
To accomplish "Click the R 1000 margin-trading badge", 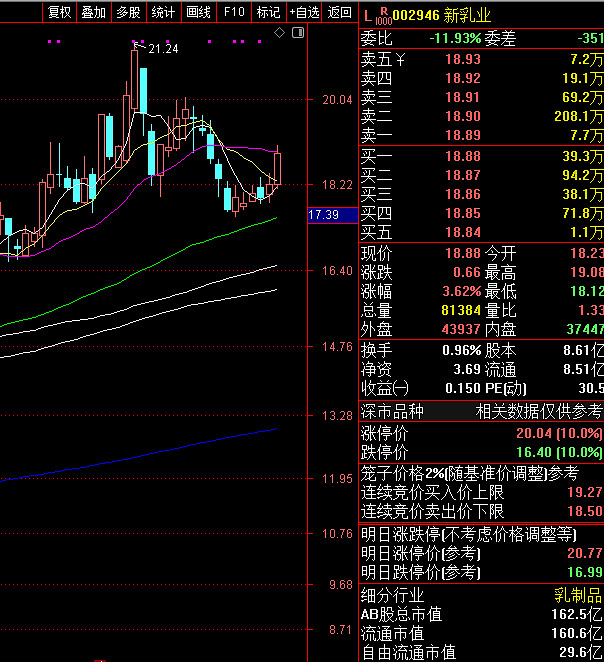I will click(x=383, y=15).
